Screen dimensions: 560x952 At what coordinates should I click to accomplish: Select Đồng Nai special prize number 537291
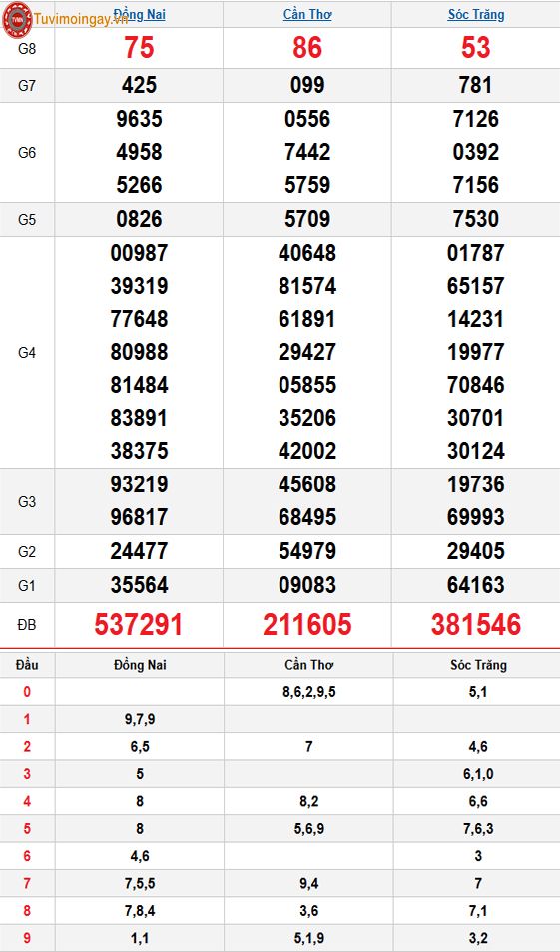(x=139, y=624)
